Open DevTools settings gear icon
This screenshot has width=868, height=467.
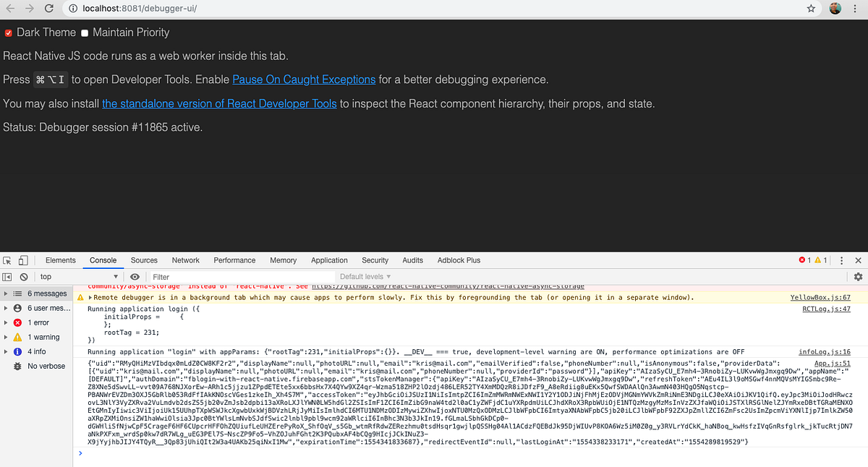[x=858, y=276]
